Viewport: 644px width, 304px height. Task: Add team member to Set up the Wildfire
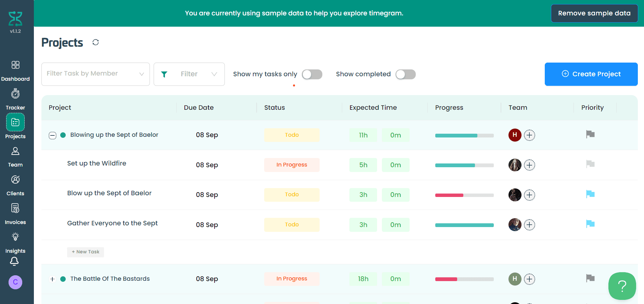529,165
